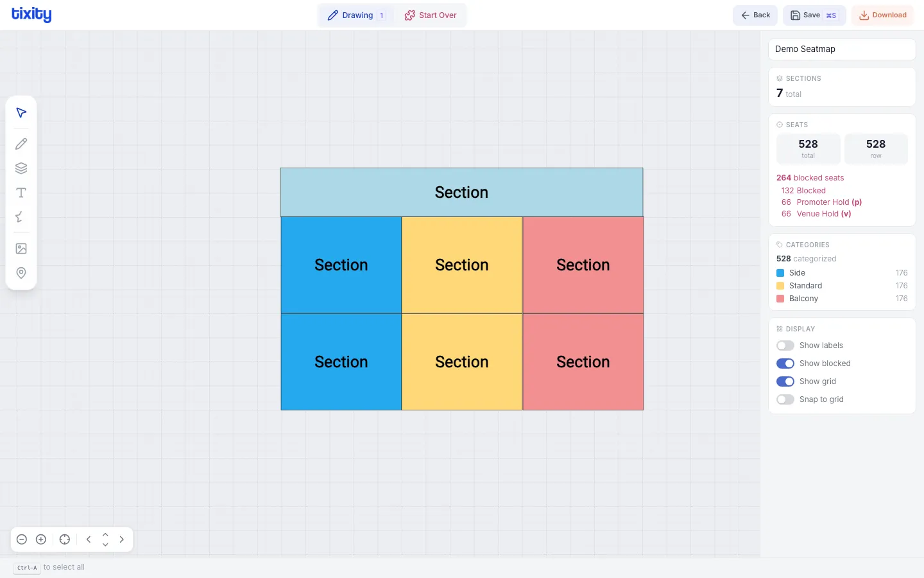Turn off the Show blocked toggle

785,363
